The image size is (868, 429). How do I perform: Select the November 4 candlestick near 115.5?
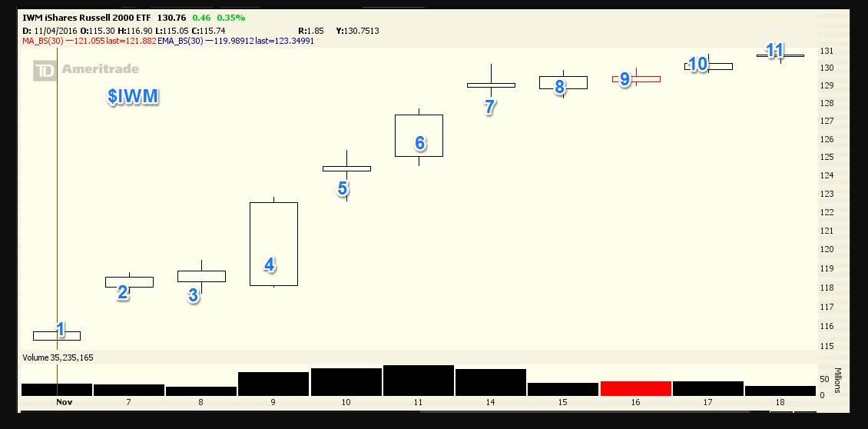[x=57, y=336]
